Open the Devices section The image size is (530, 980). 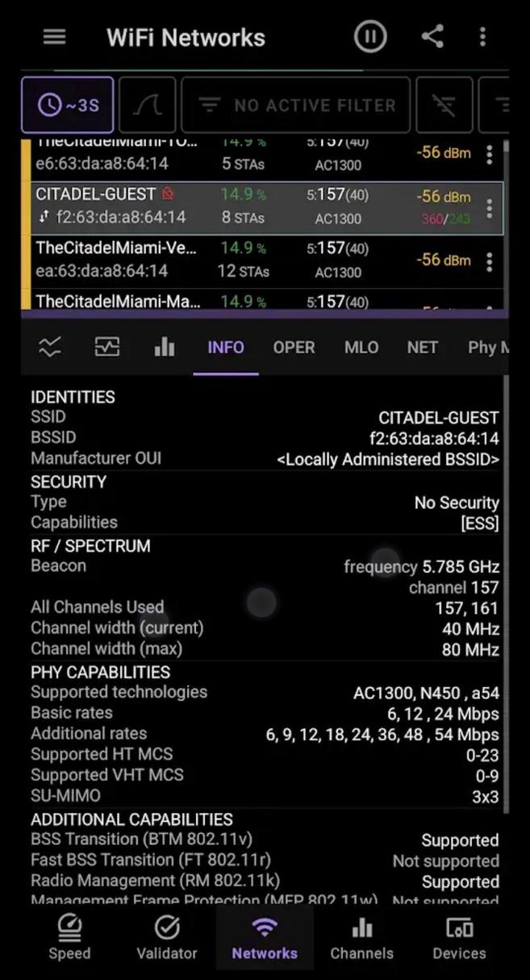[x=459, y=936]
